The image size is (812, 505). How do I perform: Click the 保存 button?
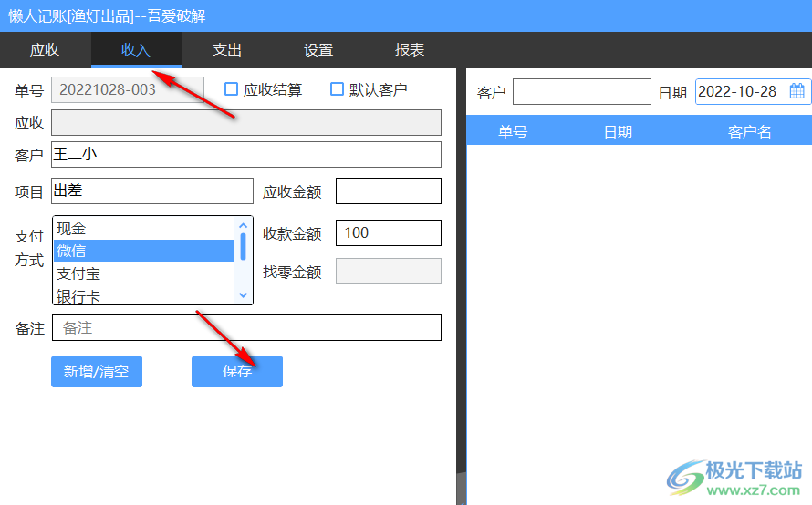coord(237,372)
